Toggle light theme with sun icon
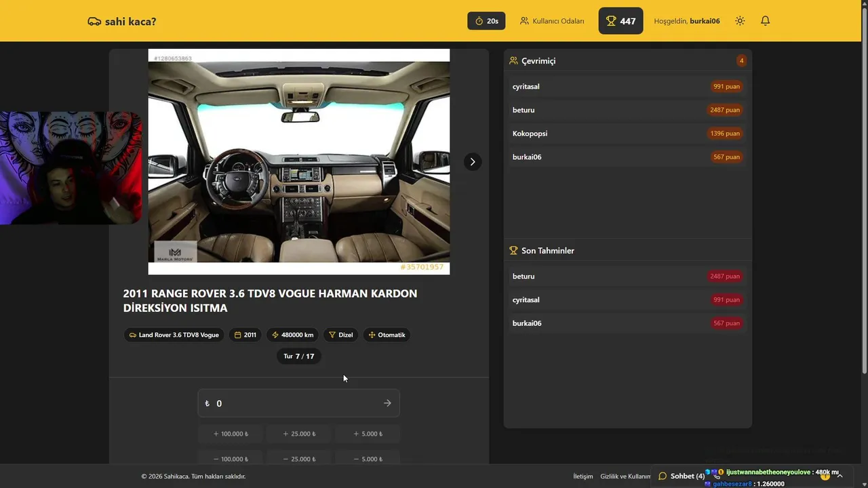Viewport: 868px width, 488px height. pyautogui.click(x=740, y=21)
